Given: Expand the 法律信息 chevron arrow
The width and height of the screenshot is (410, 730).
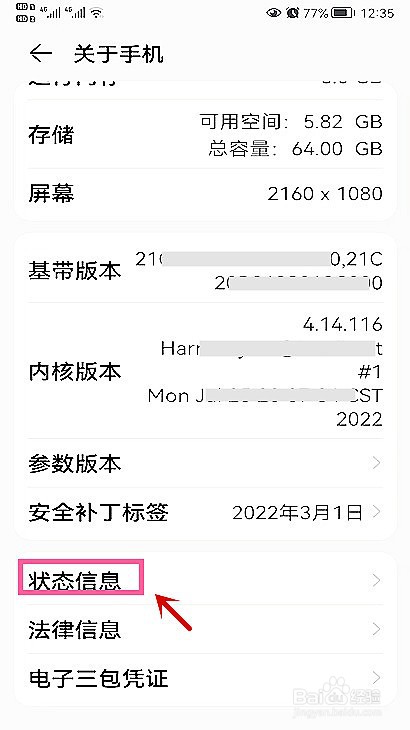Looking at the screenshot, I should (376, 629).
